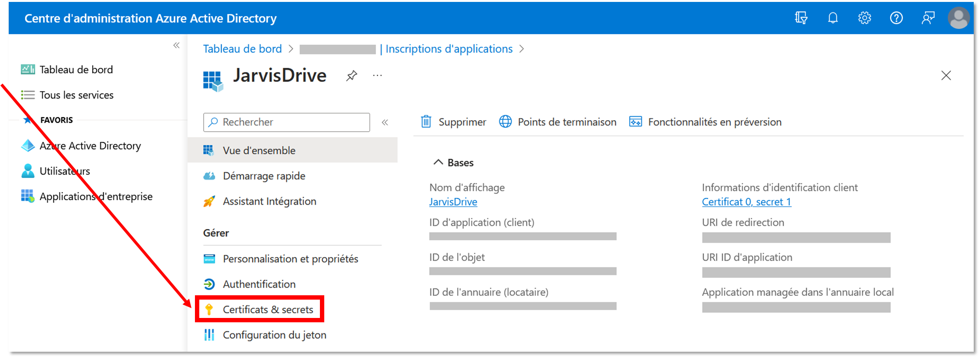Click the Gérer section heading
Screen dimensions: 980x358
coord(216,233)
